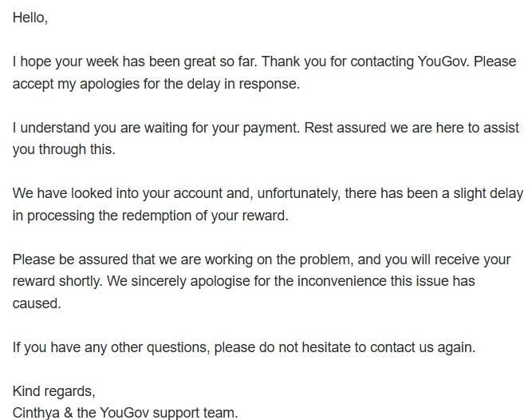This screenshot has height=420, width=532.
Task: Click "If you have any other questions,"
Action: pyautogui.click(x=111, y=347)
